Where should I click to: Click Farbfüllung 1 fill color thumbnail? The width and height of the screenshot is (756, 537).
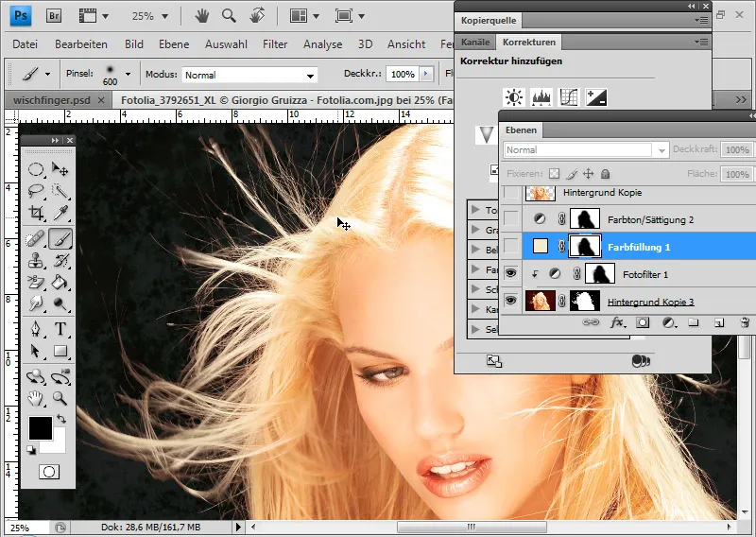point(540,247)
